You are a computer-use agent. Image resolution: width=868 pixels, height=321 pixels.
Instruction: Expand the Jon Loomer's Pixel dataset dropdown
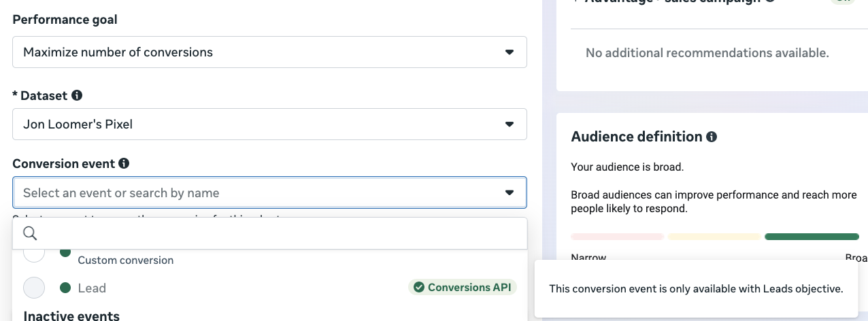tap(509, 124)
